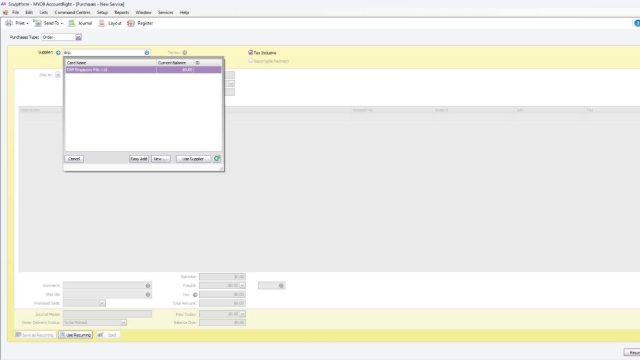Open the Layout toolbar item

pyautogui.click(x=110, y=23)
